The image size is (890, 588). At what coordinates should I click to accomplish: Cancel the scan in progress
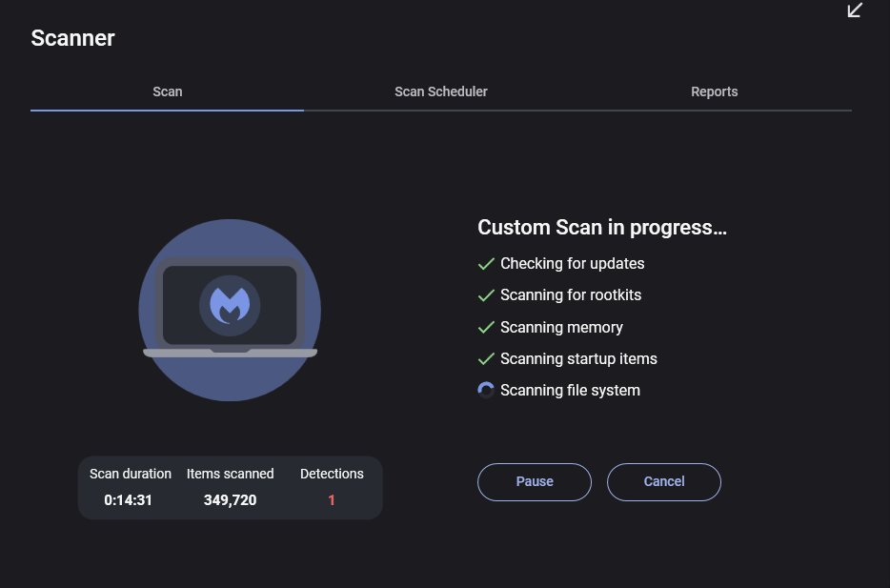coord(664,482)
